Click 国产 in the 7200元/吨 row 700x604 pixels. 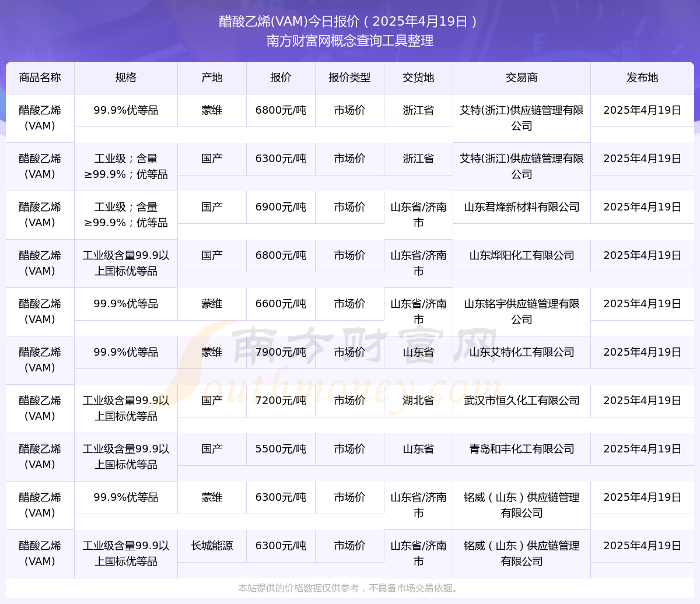coord(212,401)
